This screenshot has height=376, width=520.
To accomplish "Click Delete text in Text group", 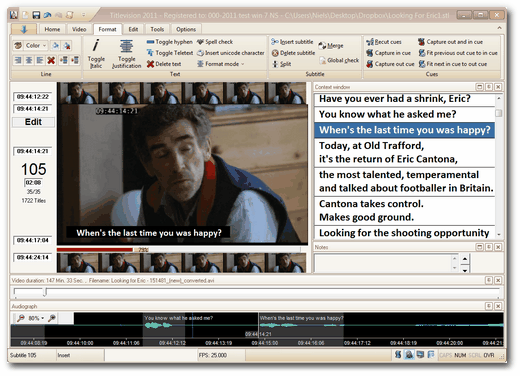I will click(x=164, y=64).
